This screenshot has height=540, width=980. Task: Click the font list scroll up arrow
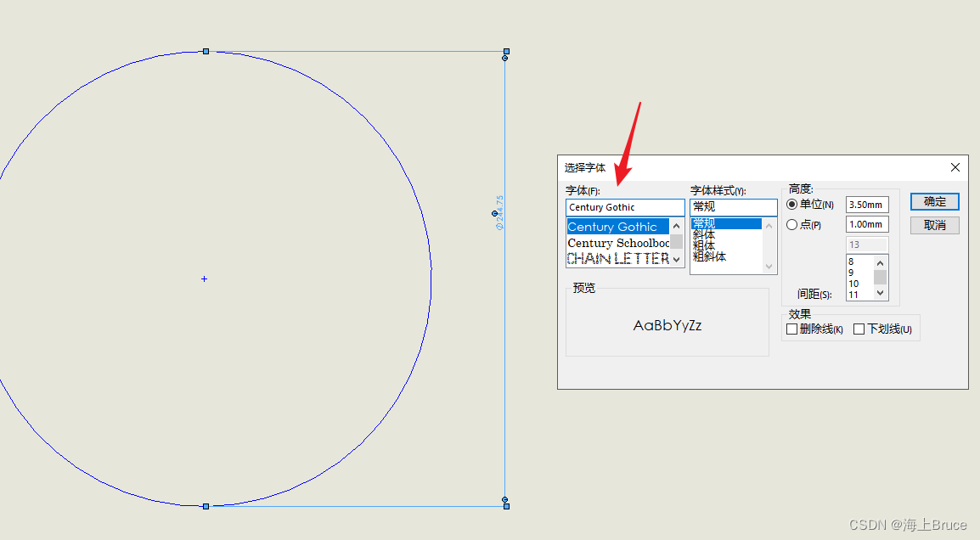coord(676,226)
